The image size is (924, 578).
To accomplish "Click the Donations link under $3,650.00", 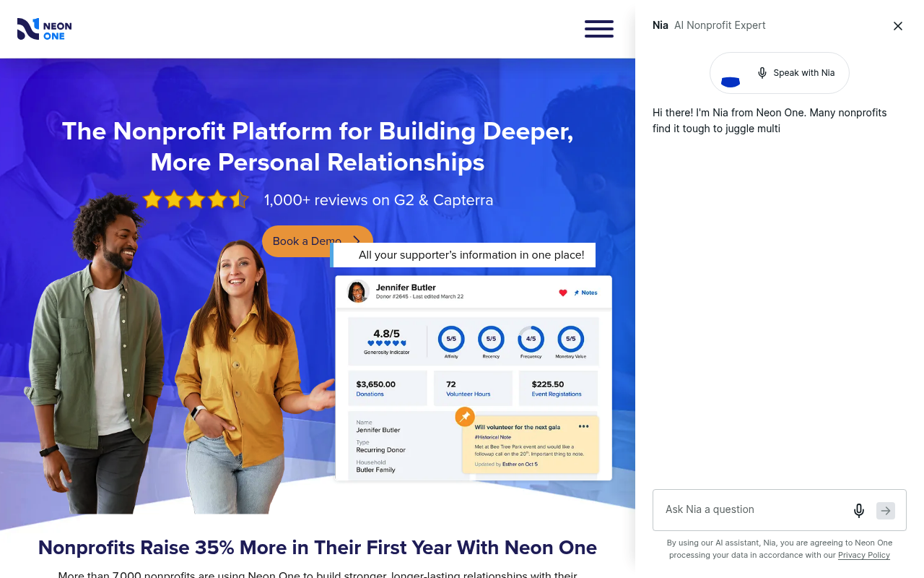I will tap(370, 394).
